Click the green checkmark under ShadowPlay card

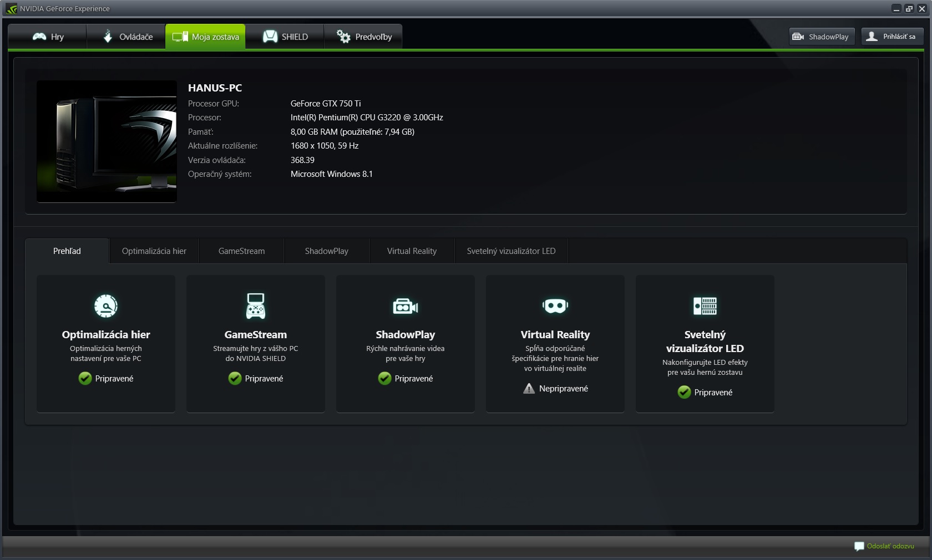384,379
